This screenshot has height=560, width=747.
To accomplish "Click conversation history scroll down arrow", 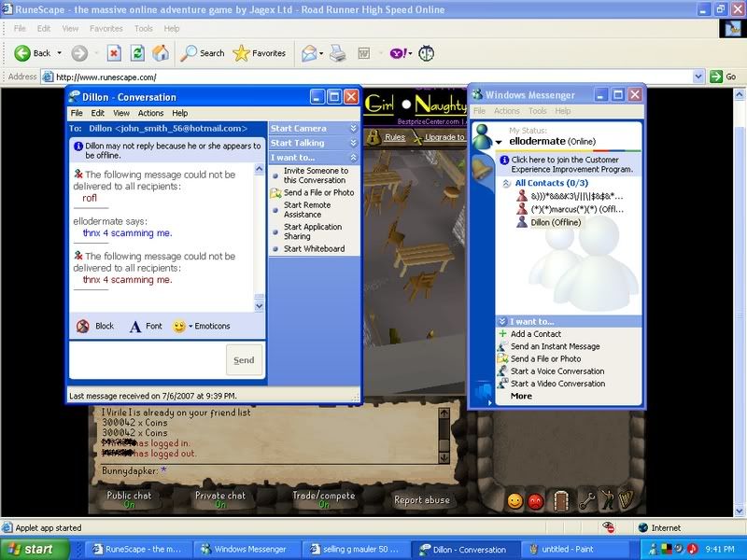I will click(x=260, y=306).
